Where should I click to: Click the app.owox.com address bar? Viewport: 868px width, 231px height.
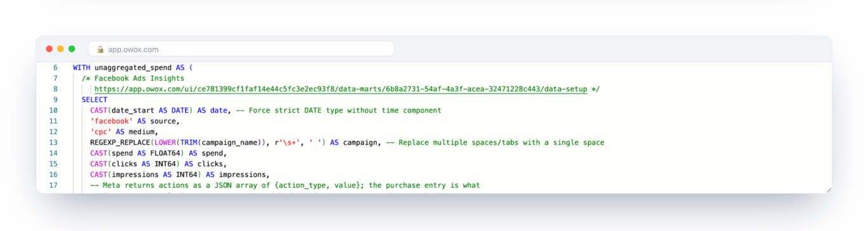(241, 49)
